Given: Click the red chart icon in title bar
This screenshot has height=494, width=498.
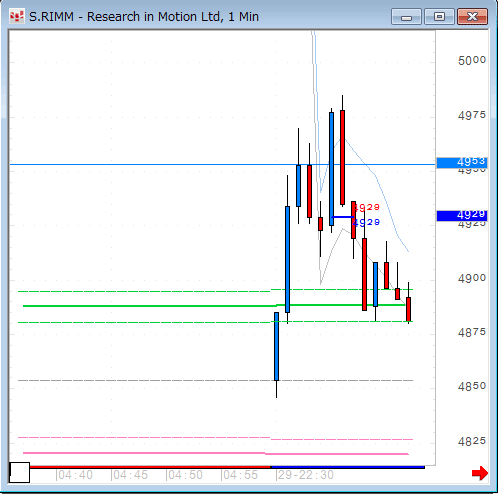Looking at the screenshot, I should [17, 17].
